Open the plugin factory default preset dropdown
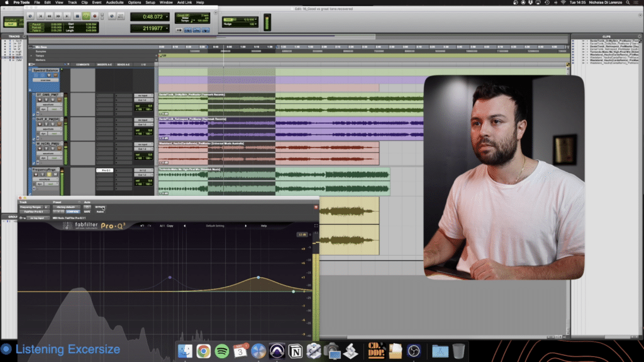Viewport: 644px width, 362px height. pos(65,207)
